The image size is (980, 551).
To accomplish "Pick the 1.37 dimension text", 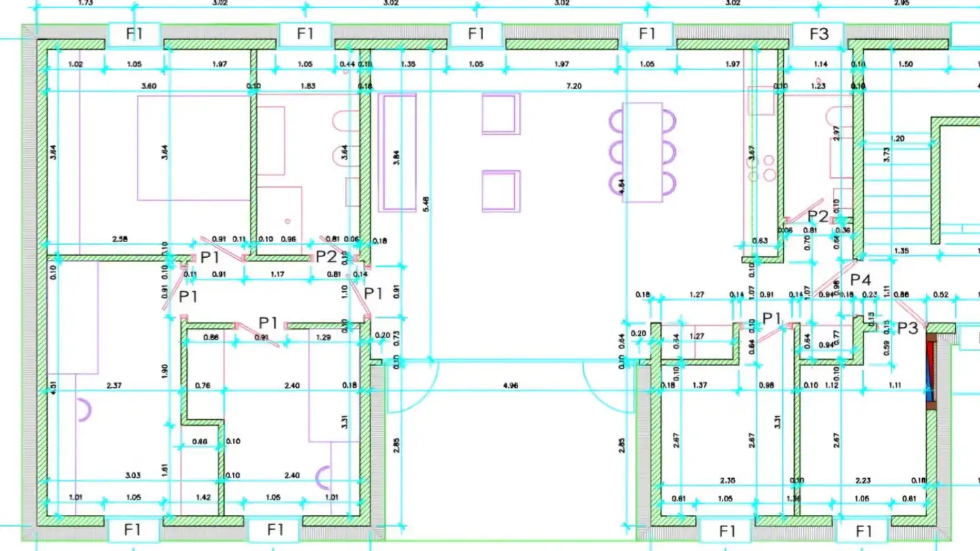I will point(699,386).
